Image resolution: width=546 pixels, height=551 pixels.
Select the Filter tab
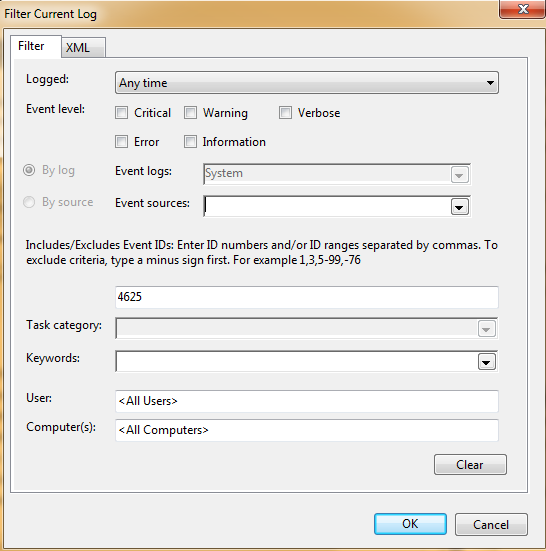tap(36, 46)
